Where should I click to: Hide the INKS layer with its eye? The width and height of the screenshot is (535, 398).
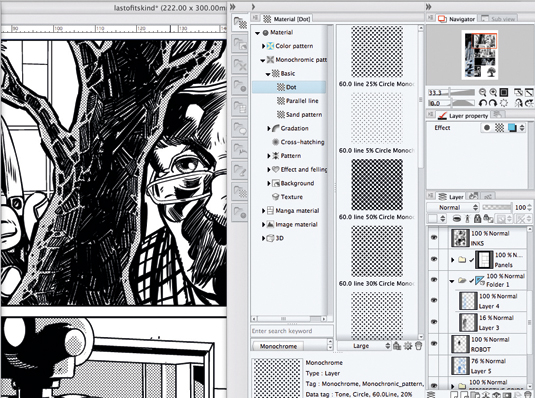coord(434,238)
